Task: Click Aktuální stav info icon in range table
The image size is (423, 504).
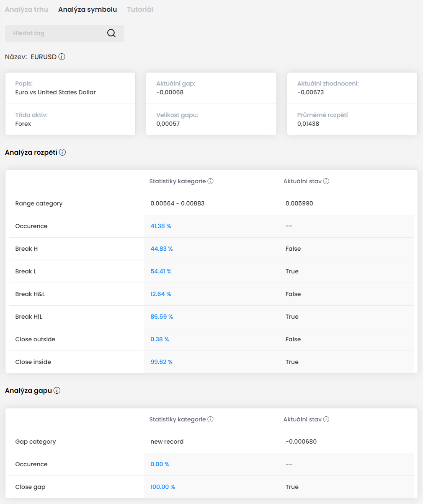Action: 326,182
